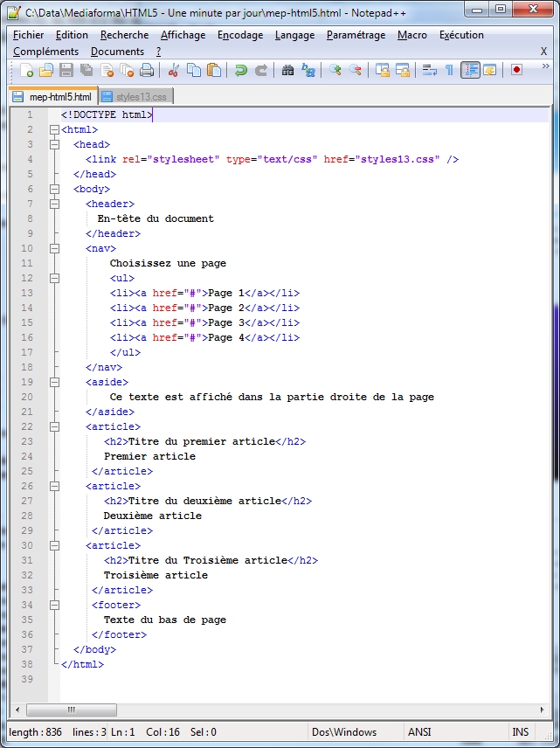
Task: Open the Compléments menu
Action: pos(45,52)
